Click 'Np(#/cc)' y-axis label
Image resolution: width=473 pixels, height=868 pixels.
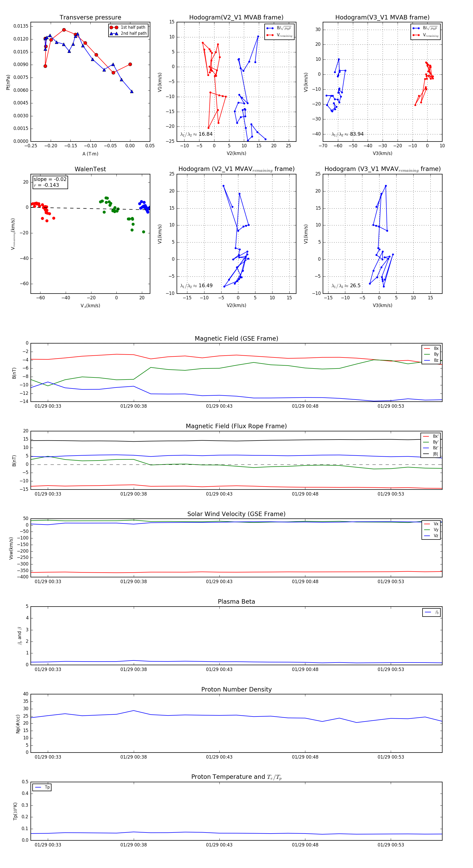18,724
